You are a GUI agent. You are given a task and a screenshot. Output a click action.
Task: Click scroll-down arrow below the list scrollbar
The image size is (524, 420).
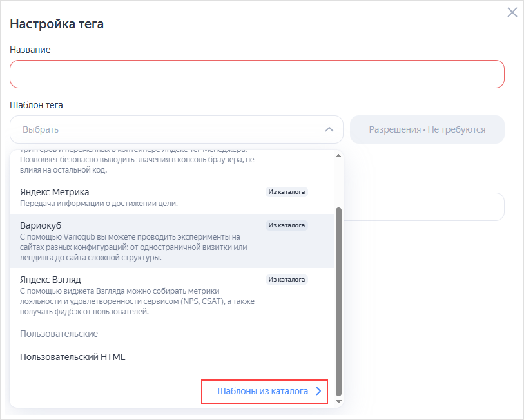pyautogui.click(x=339, y=401)
